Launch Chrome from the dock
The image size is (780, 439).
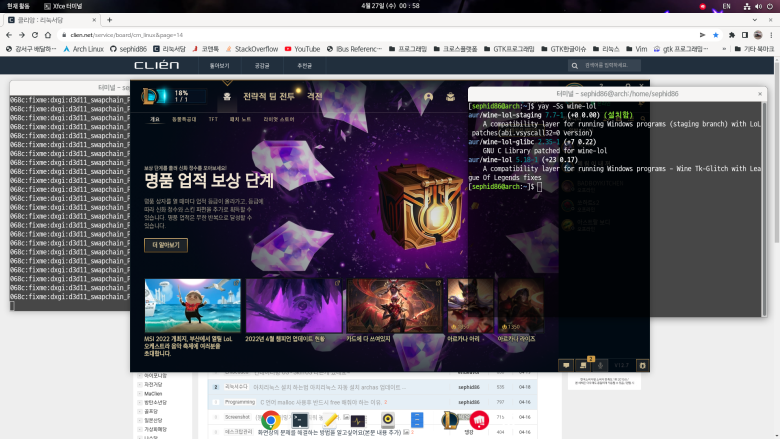[271, 421]
